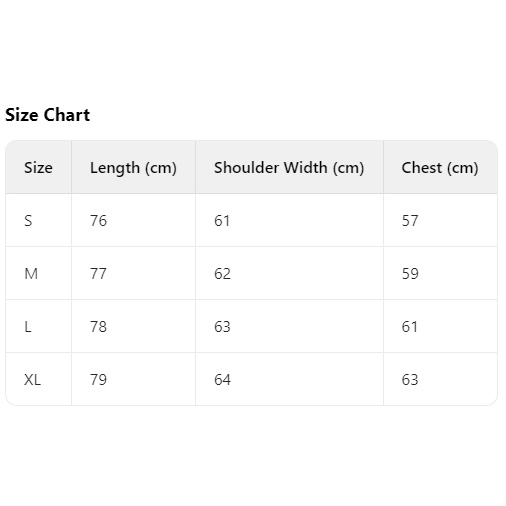Click the XL size row label
Viewport: 506px width, 506px height.
[32, 380]
